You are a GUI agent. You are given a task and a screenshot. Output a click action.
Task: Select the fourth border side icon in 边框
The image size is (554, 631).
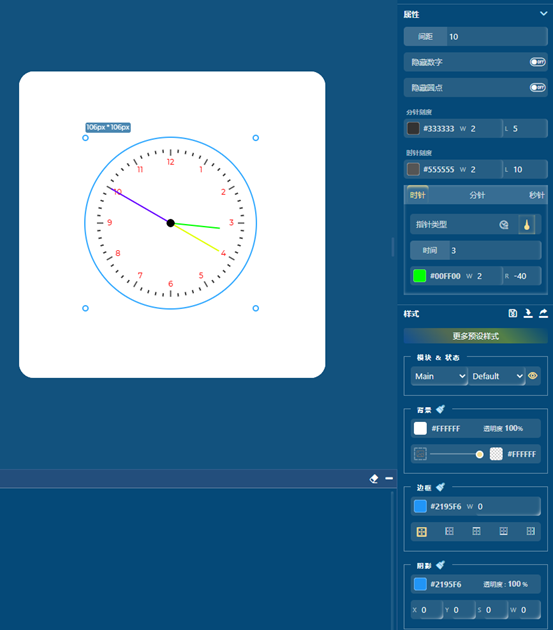coord(503,531)
